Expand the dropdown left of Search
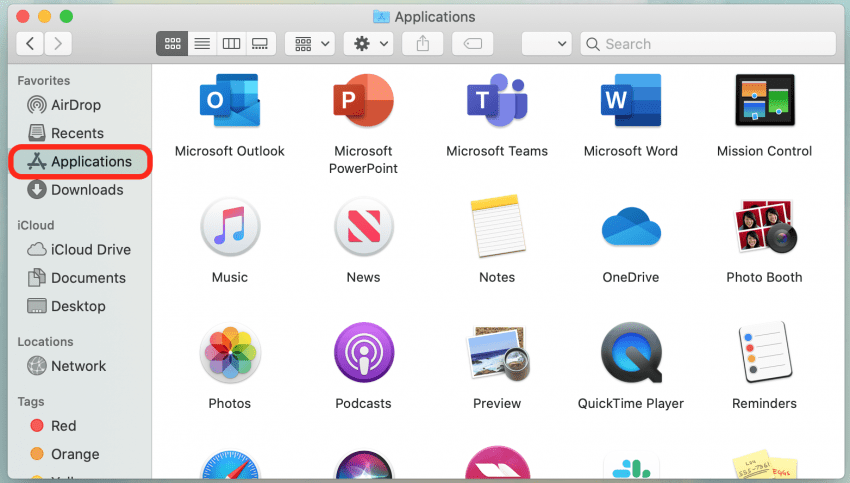The height and width of the screenshot is (483, 850). [x=547, y=44]
